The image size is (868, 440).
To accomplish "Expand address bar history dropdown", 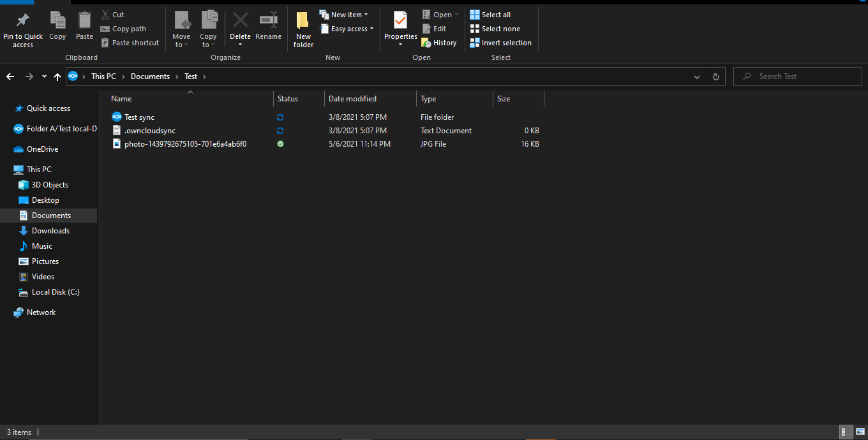I will (696, 77).
